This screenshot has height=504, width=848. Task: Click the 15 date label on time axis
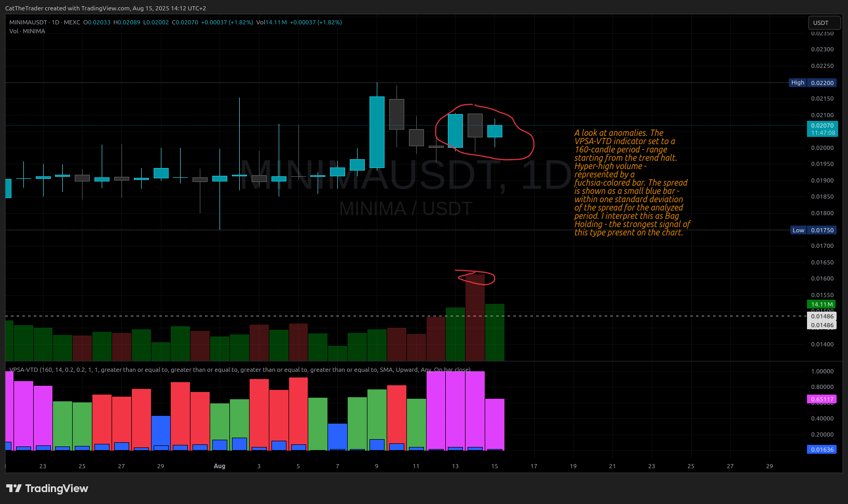[x=495, y=466]
